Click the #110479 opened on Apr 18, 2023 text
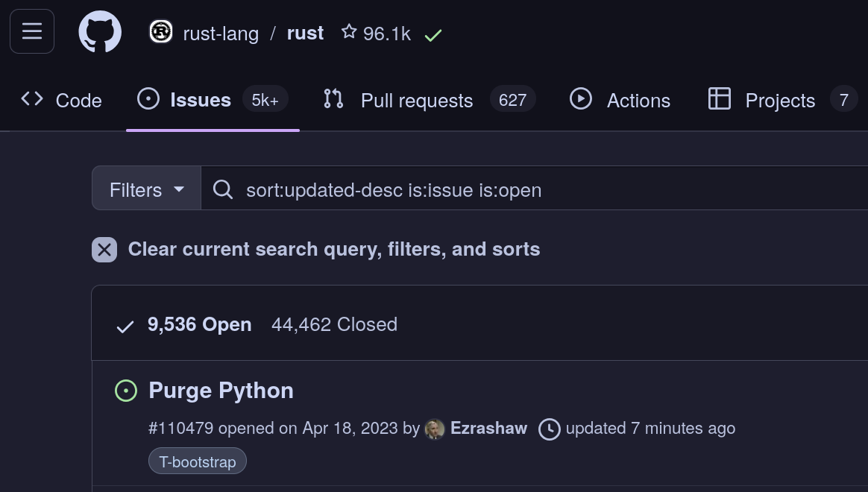 (x=273, y=429)
